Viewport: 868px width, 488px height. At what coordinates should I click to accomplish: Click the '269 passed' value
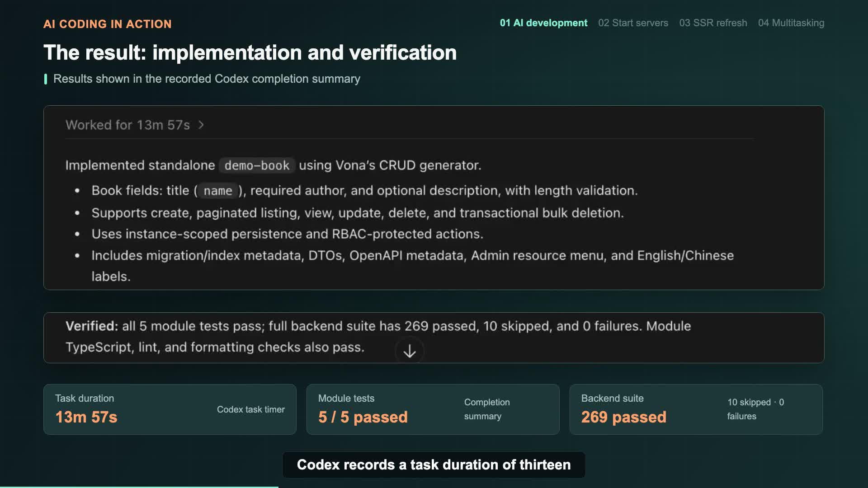point(624,417)
